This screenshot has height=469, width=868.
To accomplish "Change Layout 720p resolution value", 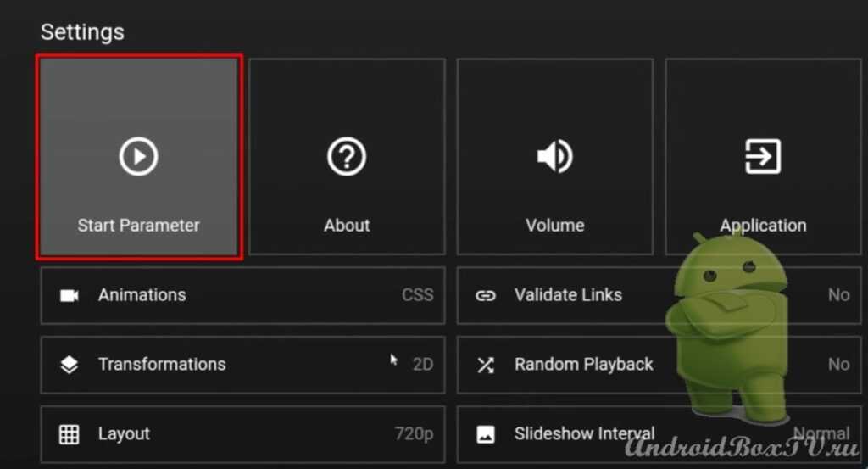I will pyautogui.click(x=414, y=434).
